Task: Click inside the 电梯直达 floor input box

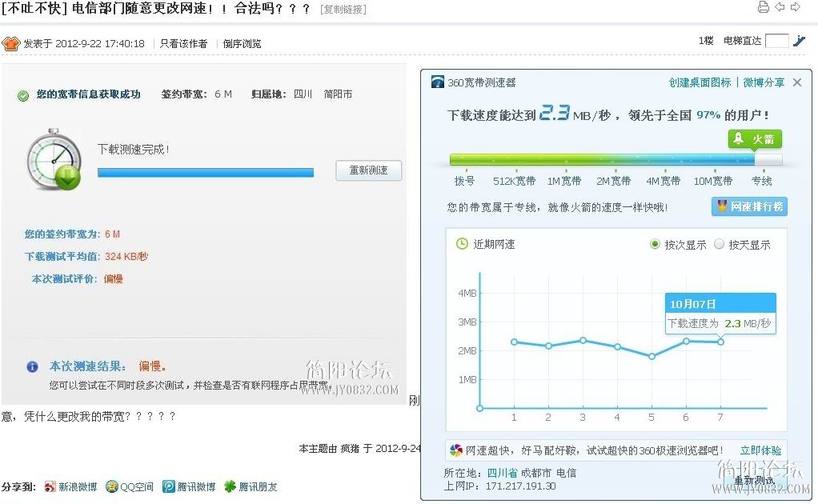Action: coord(777,41)
